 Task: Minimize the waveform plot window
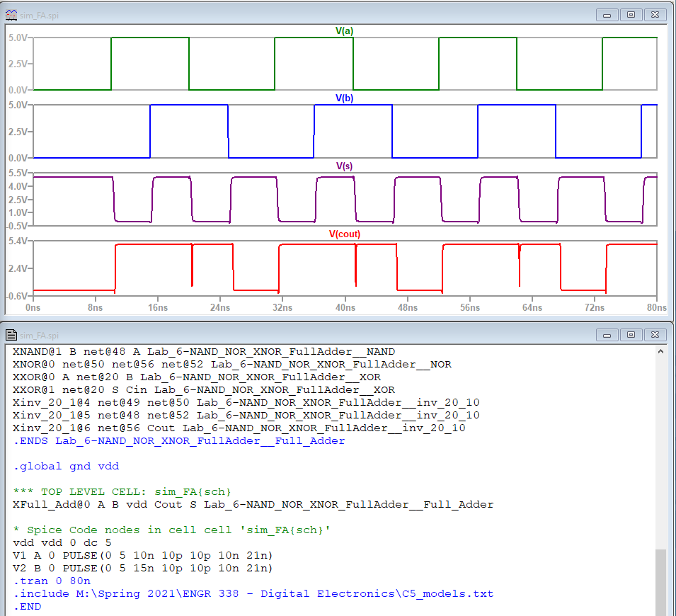point(607,15)
